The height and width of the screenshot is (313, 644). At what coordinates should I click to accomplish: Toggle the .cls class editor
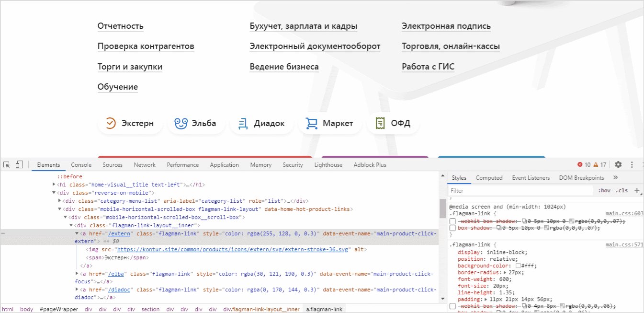(x=621, y=190)
